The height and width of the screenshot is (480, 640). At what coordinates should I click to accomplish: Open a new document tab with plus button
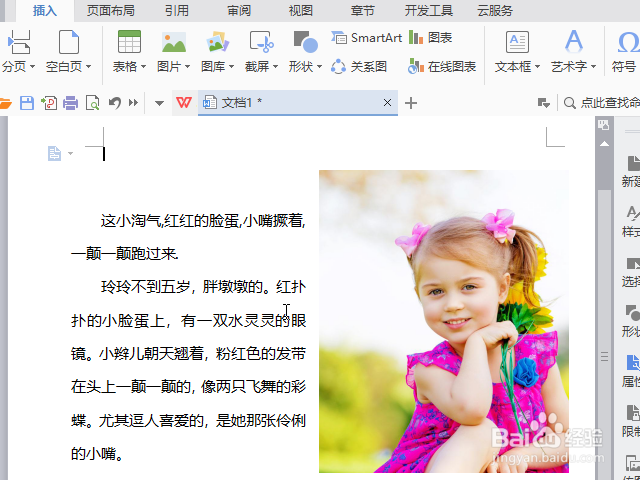[x=411, y=103]
